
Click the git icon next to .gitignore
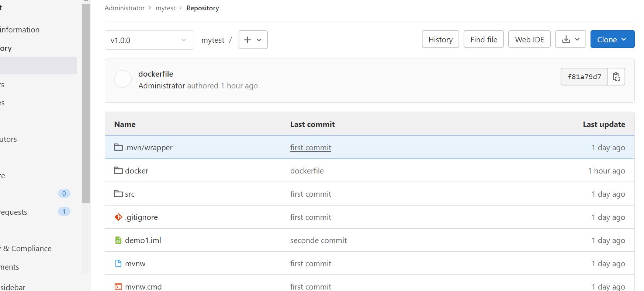(118, 217)
